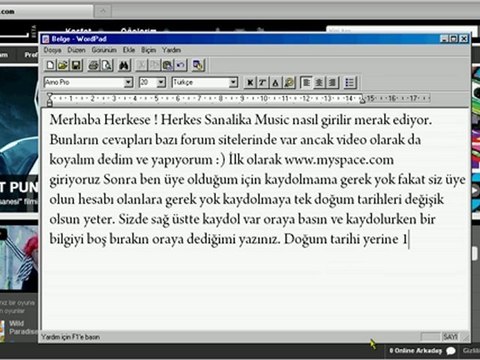Click inside the Türkçe script field
The height and width of the screenshot is (360, 480).
201,82
